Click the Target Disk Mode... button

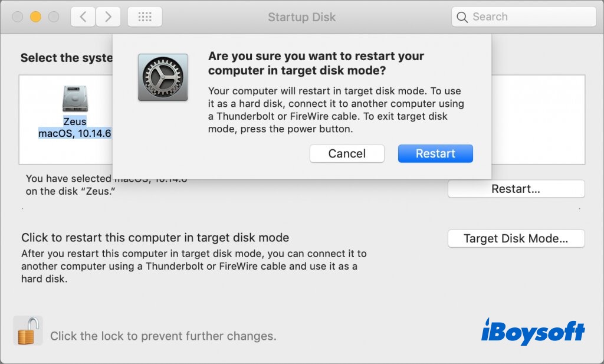[x=516, y=238]
